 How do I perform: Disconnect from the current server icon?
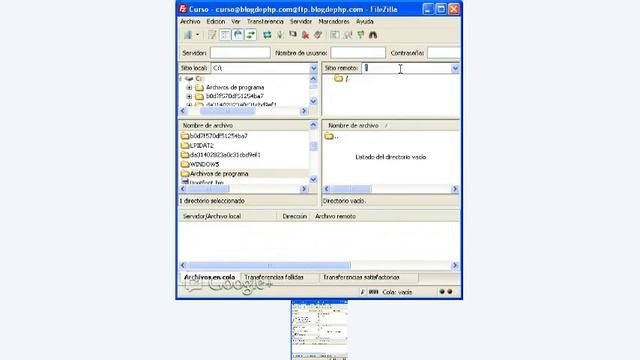305,35
